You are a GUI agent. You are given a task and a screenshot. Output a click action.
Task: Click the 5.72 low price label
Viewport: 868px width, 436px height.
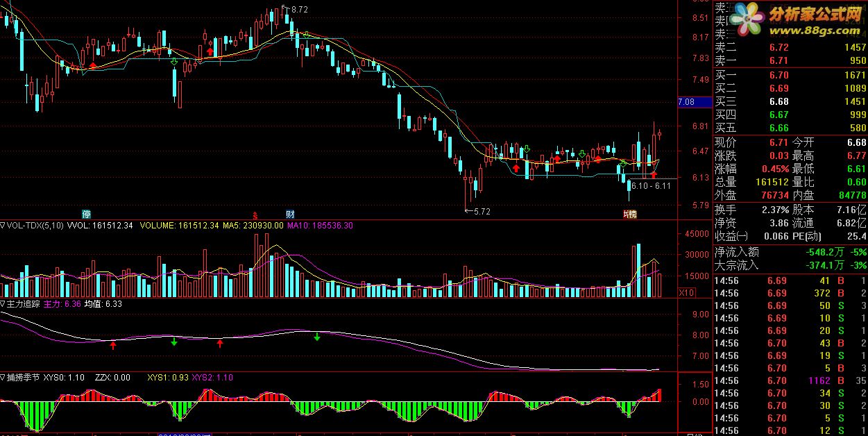click(x=481, y=212)
